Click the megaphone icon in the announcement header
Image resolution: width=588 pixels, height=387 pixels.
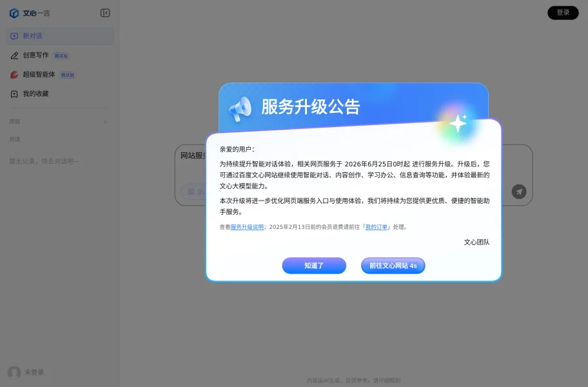pyautogui.click(x=240, y=109)
